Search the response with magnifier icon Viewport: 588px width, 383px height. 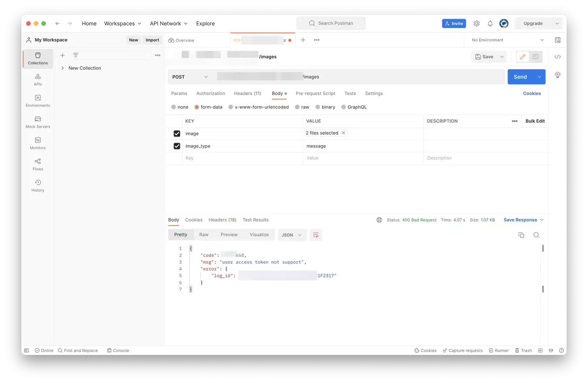click(x=536, y=235)
